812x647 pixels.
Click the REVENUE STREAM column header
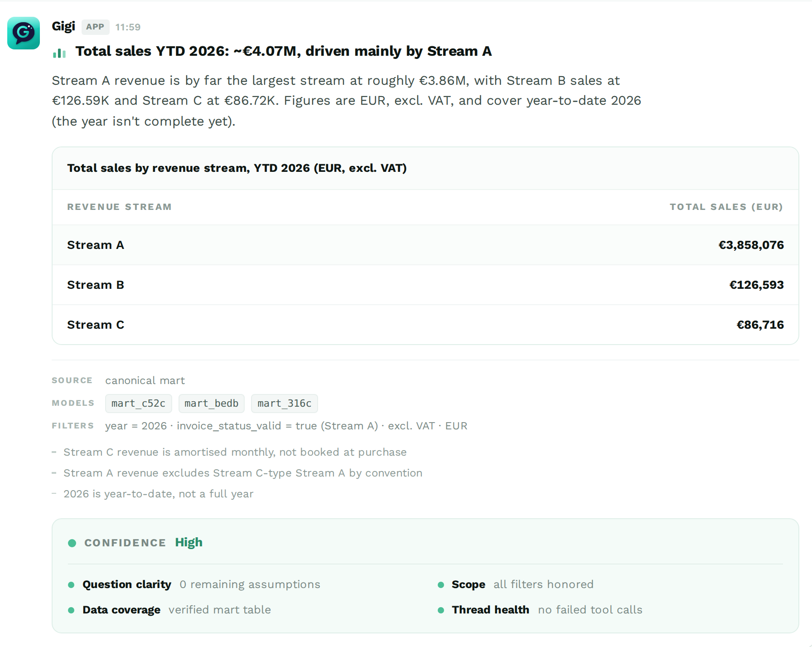click(x=120, y=207)
